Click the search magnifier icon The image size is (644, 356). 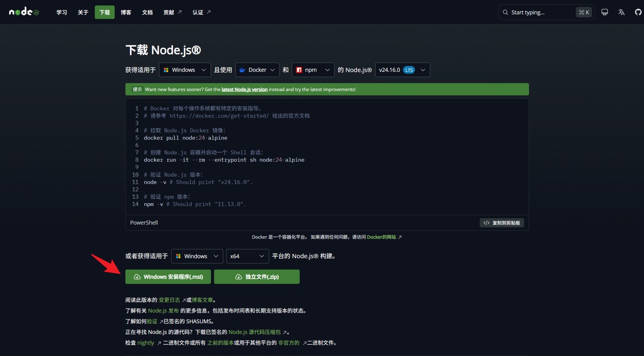click(506, 12)
